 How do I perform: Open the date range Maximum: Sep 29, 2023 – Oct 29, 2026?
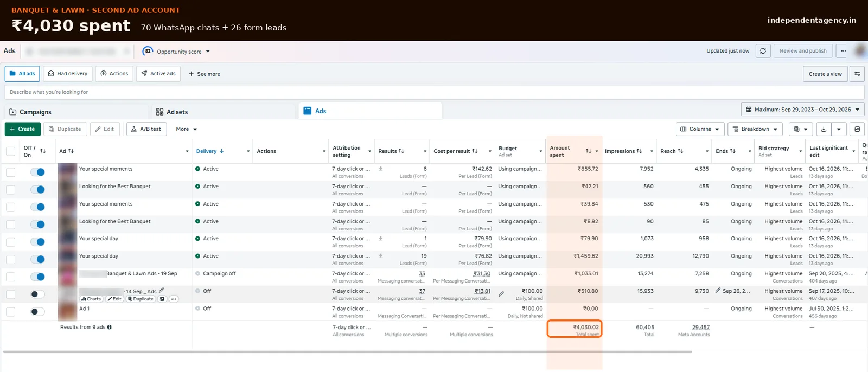[803, 110]
